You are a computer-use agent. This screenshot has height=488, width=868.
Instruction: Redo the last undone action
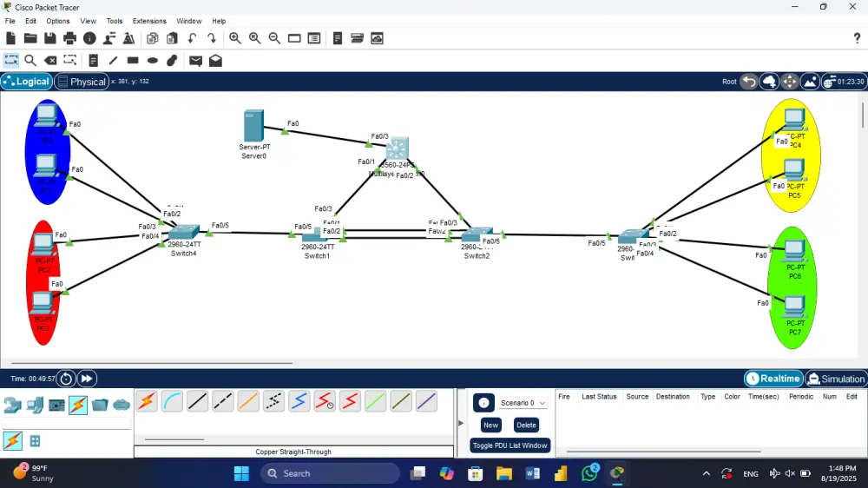point(212,38)
